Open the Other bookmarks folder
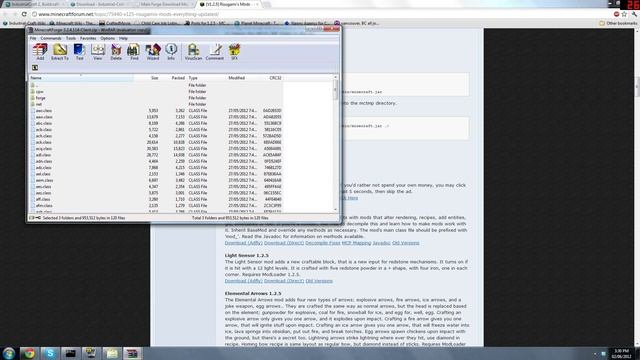The width and height of the screenshot is (640, 360). point(618,23)
